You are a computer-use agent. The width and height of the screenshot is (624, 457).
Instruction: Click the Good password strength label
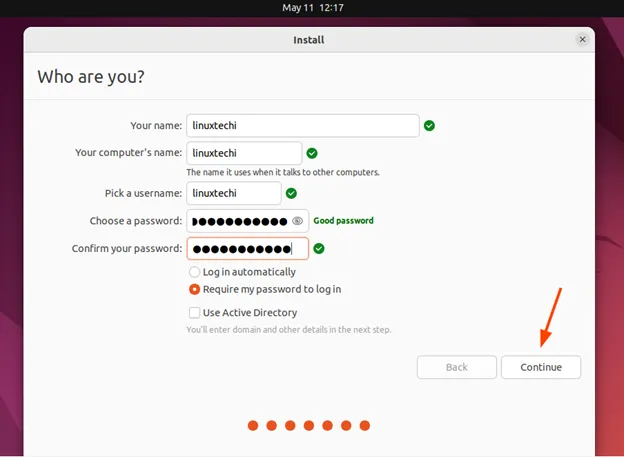343,221
